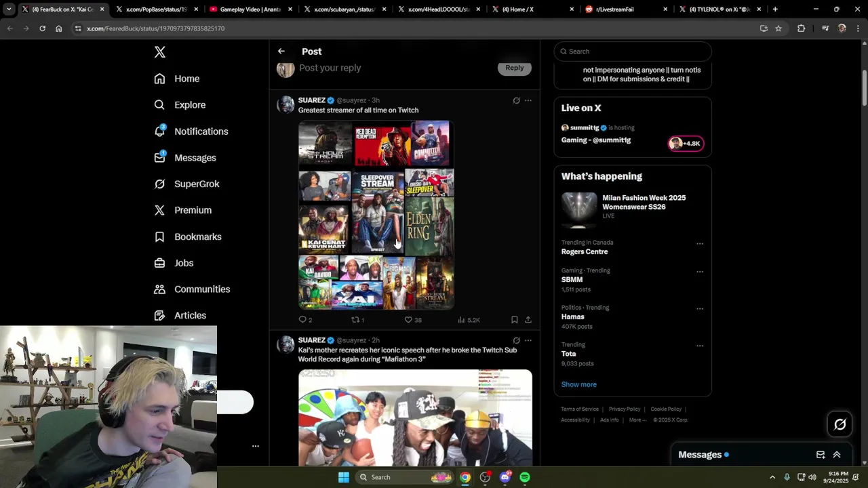Screen dimensions: 868x488
Task: Click Show more trends link
Action: pyautogui.click(x=578, y=384)
